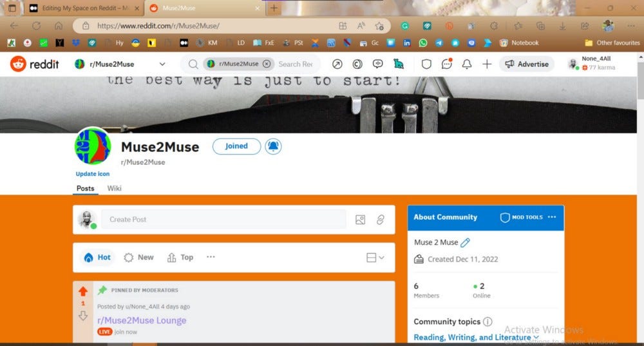Viewport: 644px width, 346px height.
Task: Click the plus Create Post icon in header
Action: (487, 64)
